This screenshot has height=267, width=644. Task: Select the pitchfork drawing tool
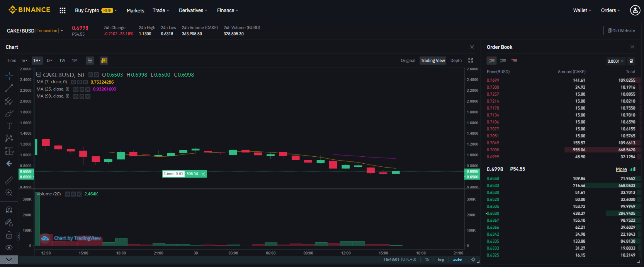[x=9, y=101]
